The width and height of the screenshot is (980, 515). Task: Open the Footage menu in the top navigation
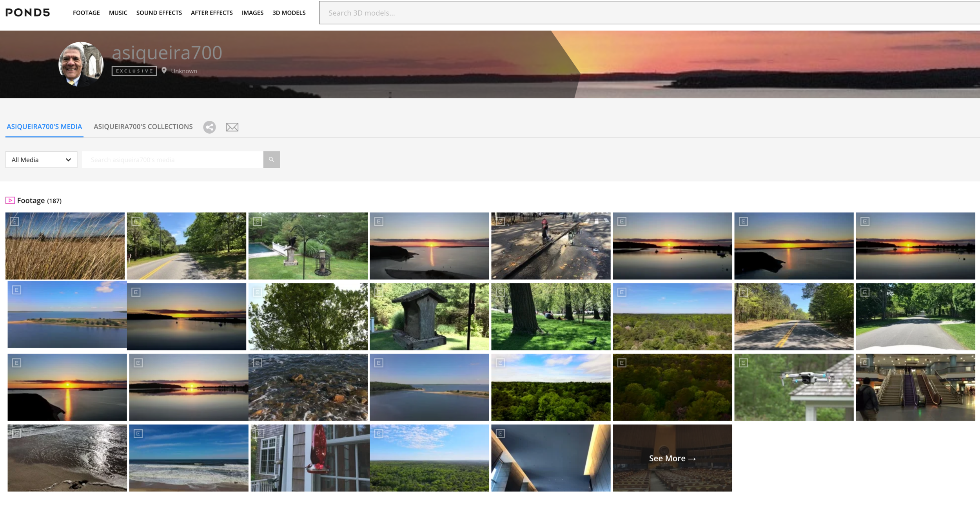click(x=86, y=13)
